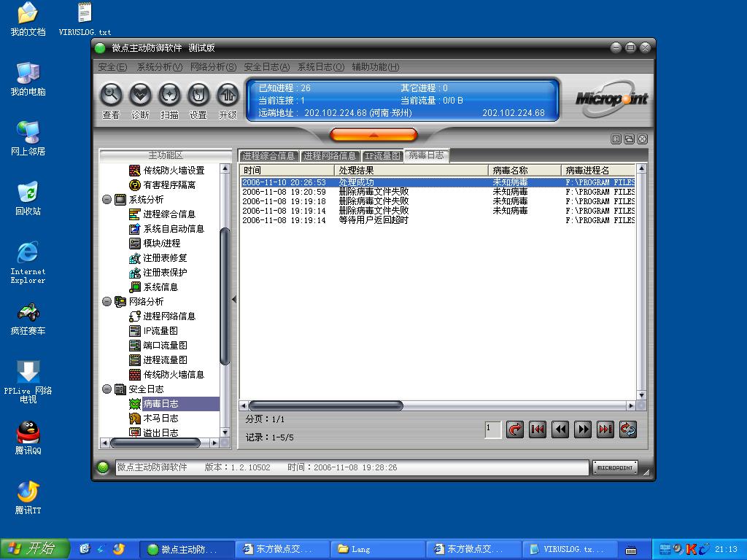Collapse the 系统分析 tree group
The width and height of the screenshot is (747, 560).
coord(107,200)
